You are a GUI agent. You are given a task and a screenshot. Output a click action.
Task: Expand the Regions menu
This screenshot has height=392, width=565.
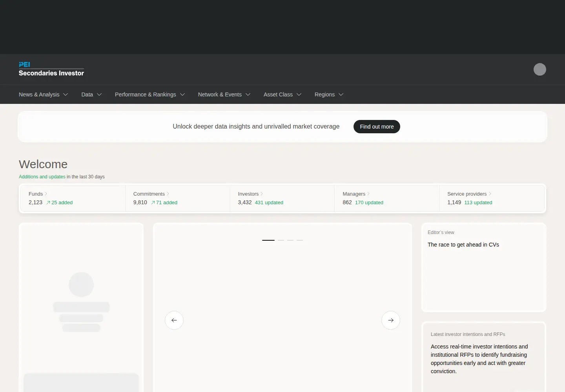click(329, 94)
